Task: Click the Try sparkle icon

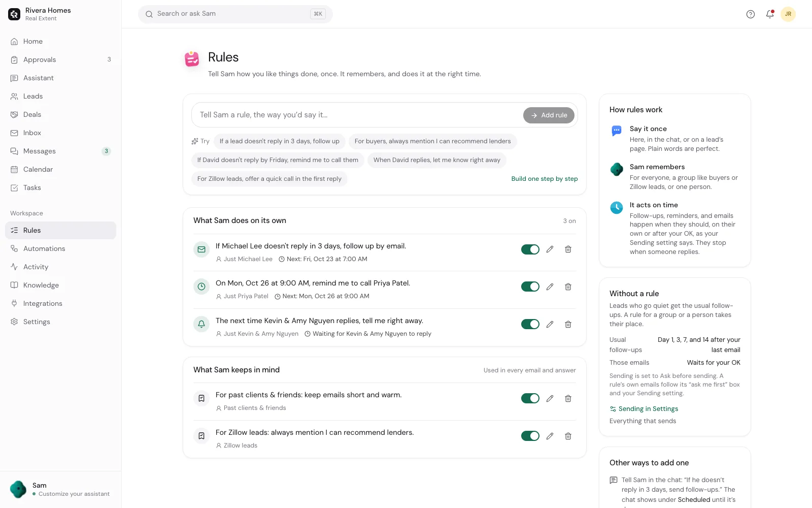Action: [195, 141]
